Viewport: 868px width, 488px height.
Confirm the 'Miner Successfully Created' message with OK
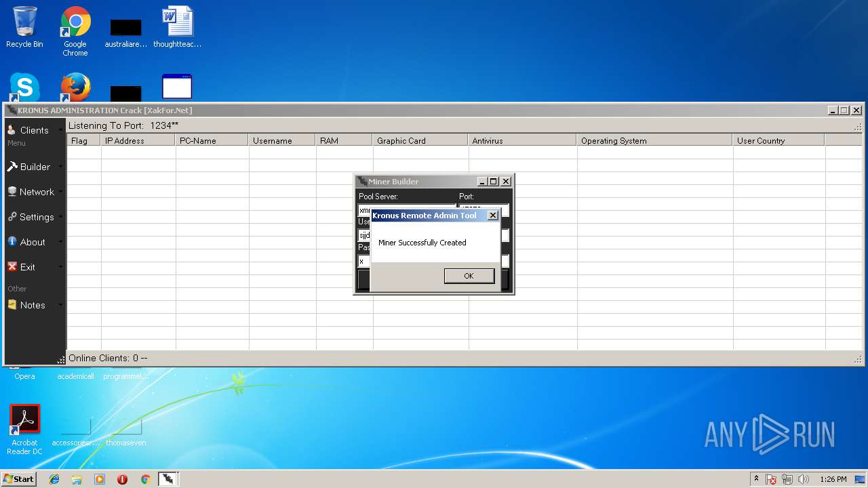click(469, 276)
